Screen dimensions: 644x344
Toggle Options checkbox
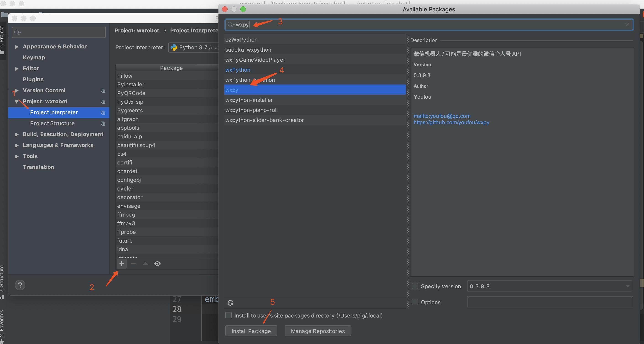click(415, 302)
